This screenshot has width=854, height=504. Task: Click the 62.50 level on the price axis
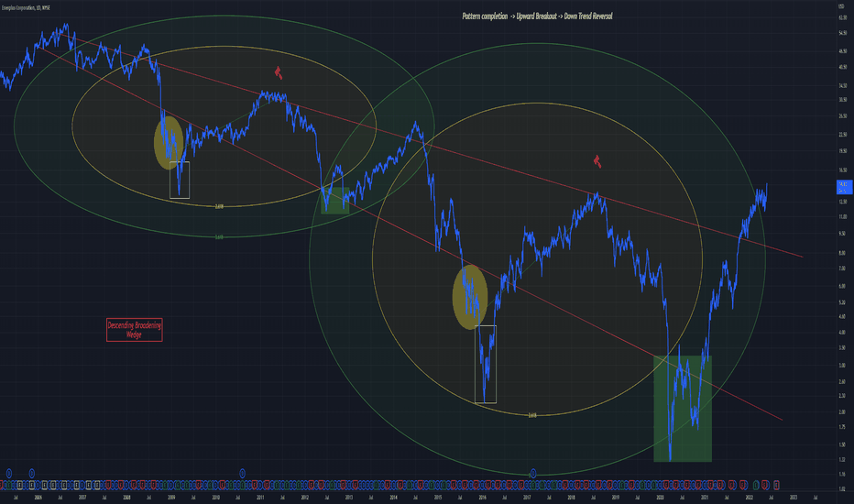pos(843,18)
